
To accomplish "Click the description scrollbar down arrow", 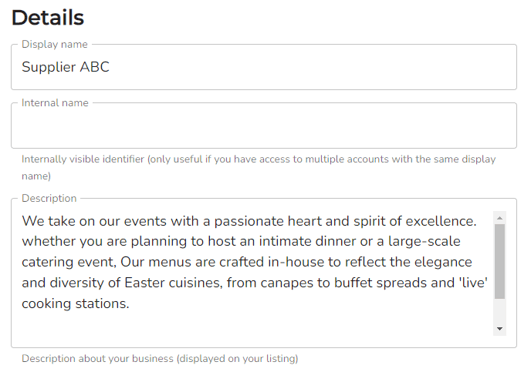I will tap(500, 328).
